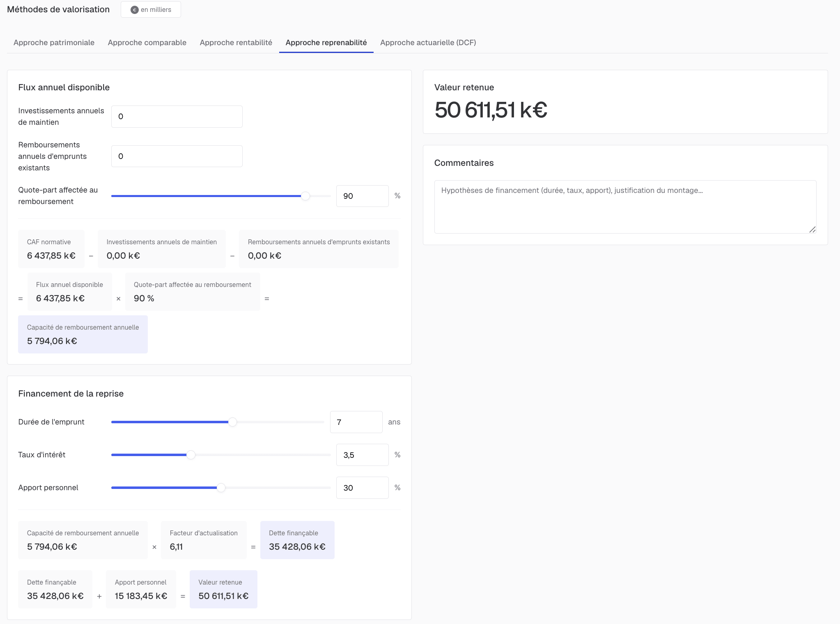Click inside the Commentaires text area
This screenshot has width=840, height=624.
pyautogui.click(x=625, y=207)
